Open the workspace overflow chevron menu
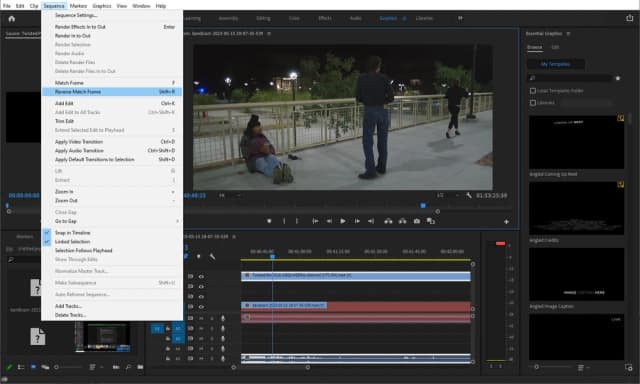Image resolution: width=640 pixels, height=384 pixels. click(x=460, y=18)
